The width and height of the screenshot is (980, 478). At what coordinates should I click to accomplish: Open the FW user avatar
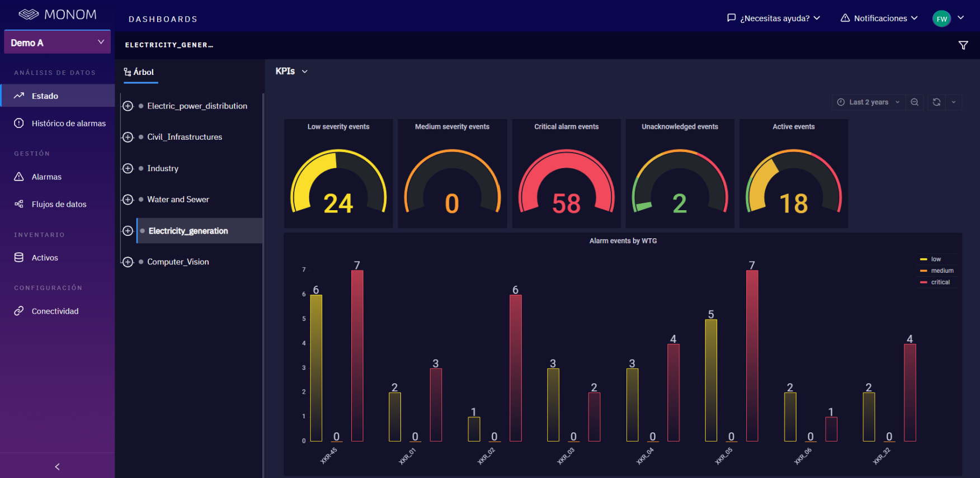click(942, 18)
